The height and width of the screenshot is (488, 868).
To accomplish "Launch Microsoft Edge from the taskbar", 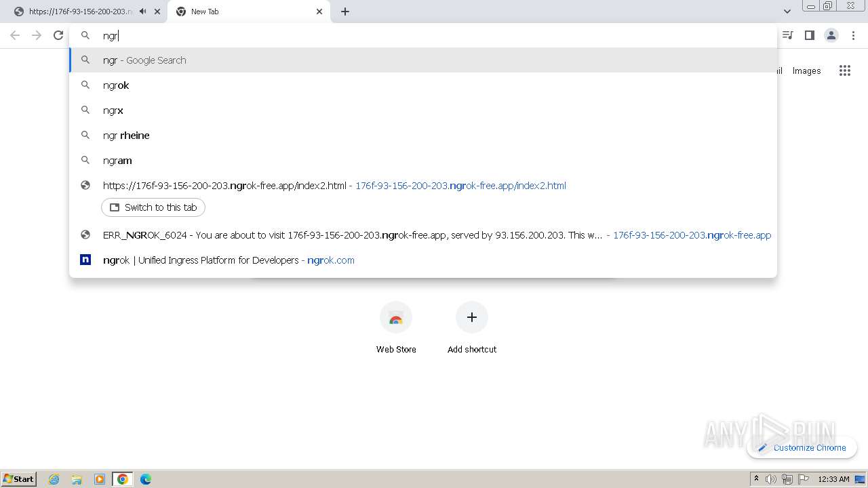I will (146, 479).
